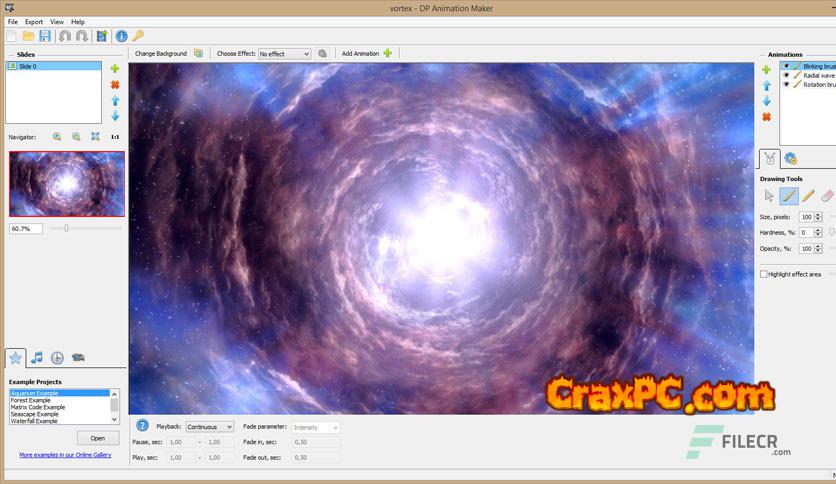The image size is (836, 484).
Task: Enable Highlight effect area checkbox
Action: [764, 274]
